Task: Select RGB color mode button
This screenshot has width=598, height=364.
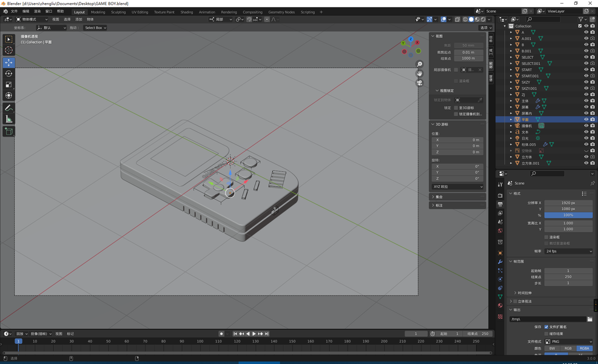Action: pos(568,348)
